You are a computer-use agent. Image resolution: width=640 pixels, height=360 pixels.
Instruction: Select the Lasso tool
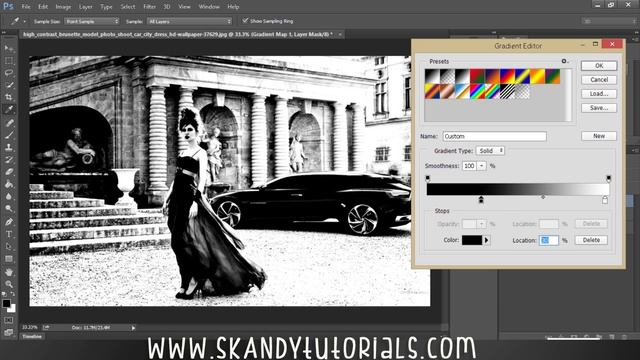[x=9, y=73]
